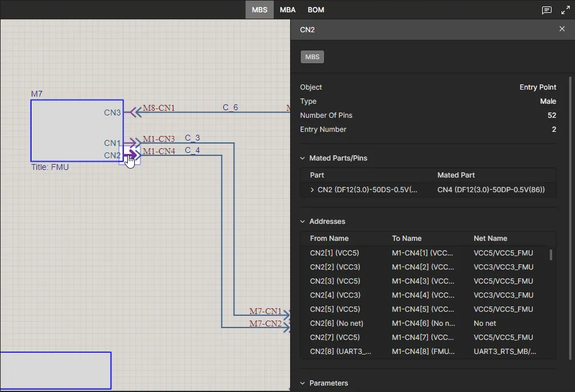This screenshot has width=575, height=392.
Task: Collapse the Mated Parts/Pins section
Action: 302,158
